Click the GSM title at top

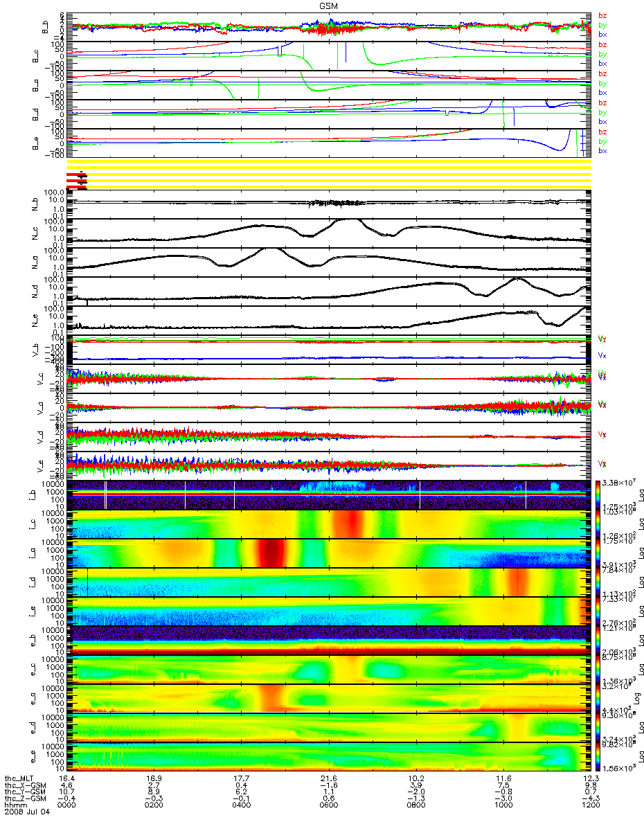[329, 6]
